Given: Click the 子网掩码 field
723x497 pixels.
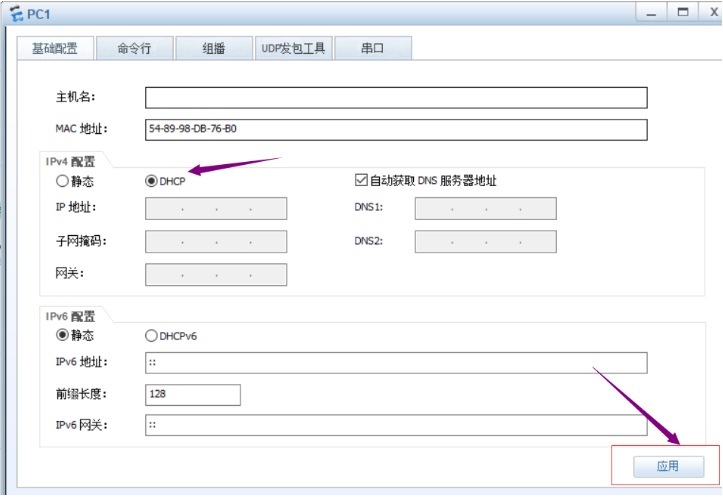Looking at the screenshot, I should [x=216, y=242].
